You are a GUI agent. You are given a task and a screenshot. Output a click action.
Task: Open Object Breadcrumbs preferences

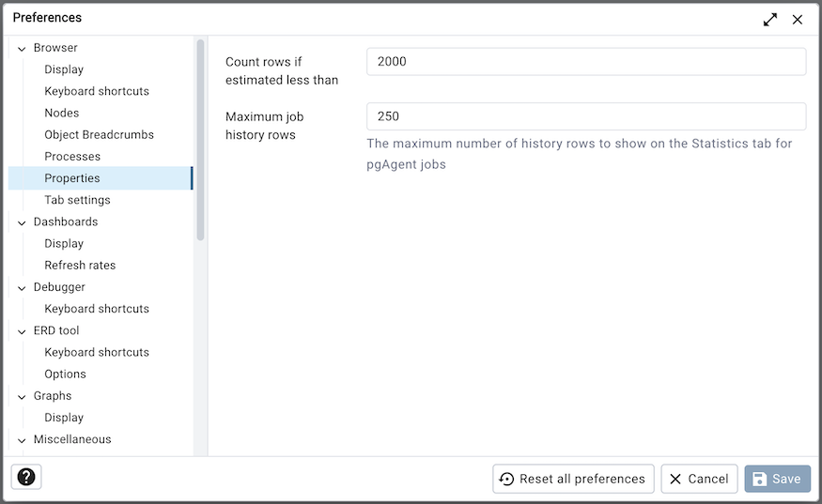tap(99, 134)
